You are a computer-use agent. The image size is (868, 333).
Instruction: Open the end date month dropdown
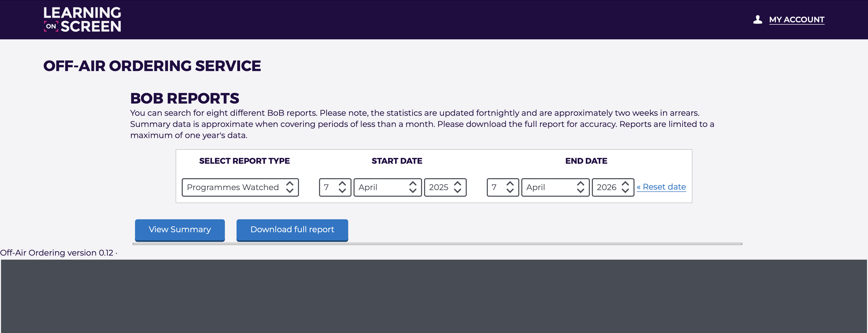click(555, 187)
